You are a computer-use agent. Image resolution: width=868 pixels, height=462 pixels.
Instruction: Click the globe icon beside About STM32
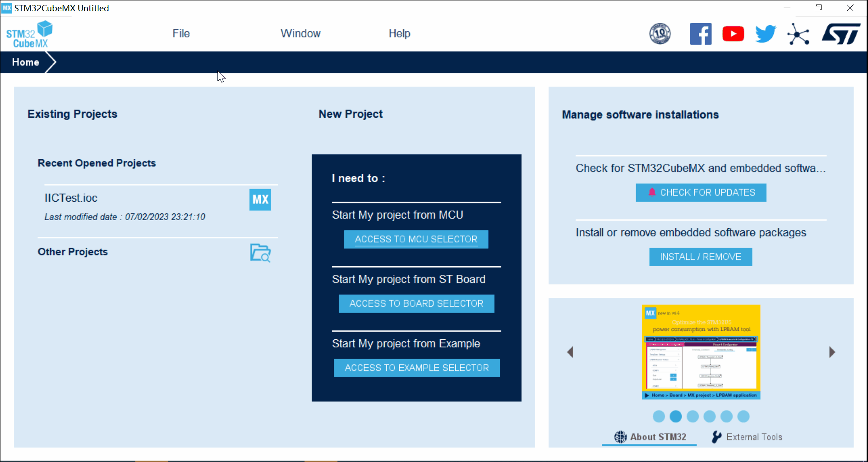point(620,437)
